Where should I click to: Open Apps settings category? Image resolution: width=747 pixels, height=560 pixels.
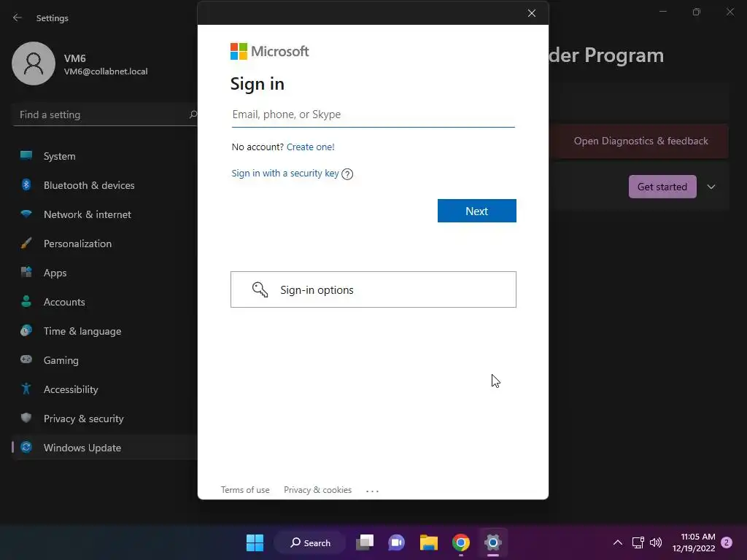(105, 273)
